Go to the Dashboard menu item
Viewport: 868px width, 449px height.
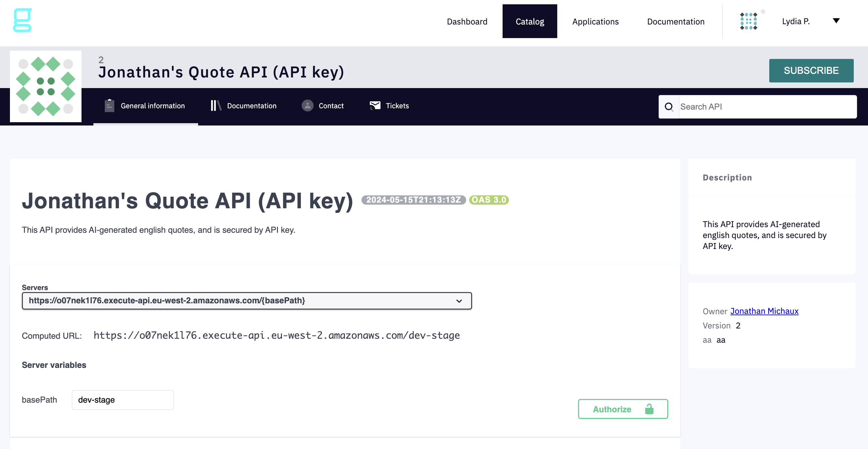point(467,22)
